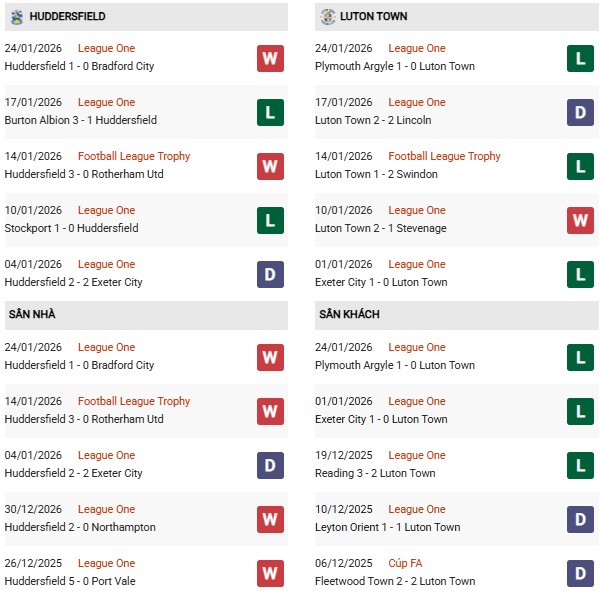Screen dimensions: 600x594
Task: Open the Leyton Orient 1-1 Luton Town match
Action: tap(390, 527)
